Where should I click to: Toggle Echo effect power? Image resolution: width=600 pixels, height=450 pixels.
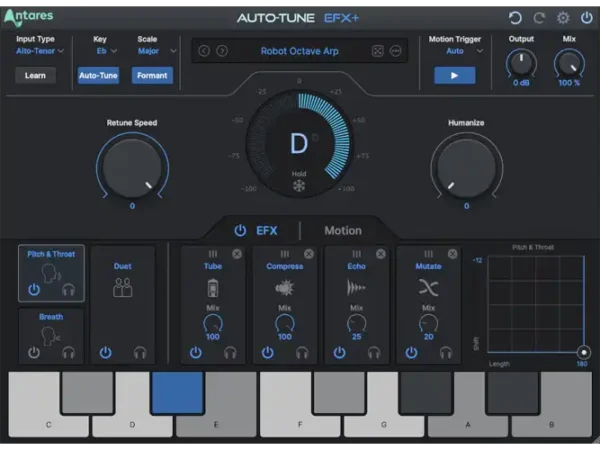339,352
